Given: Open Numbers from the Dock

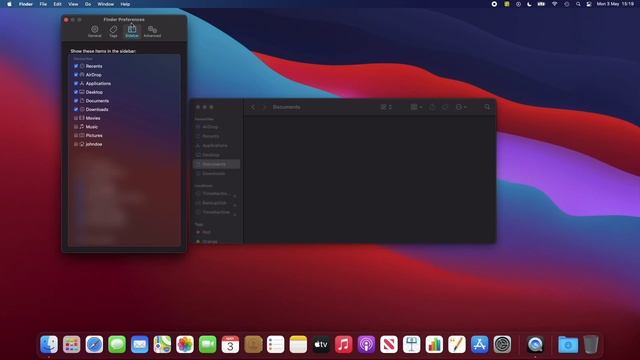Looking at the screenshot, I should pos(434,344).
